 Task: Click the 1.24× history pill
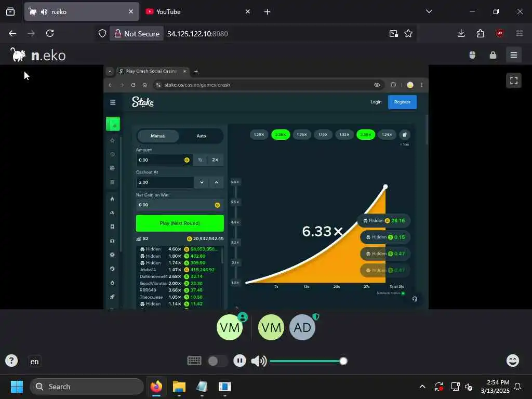click(x=387, y=135)
